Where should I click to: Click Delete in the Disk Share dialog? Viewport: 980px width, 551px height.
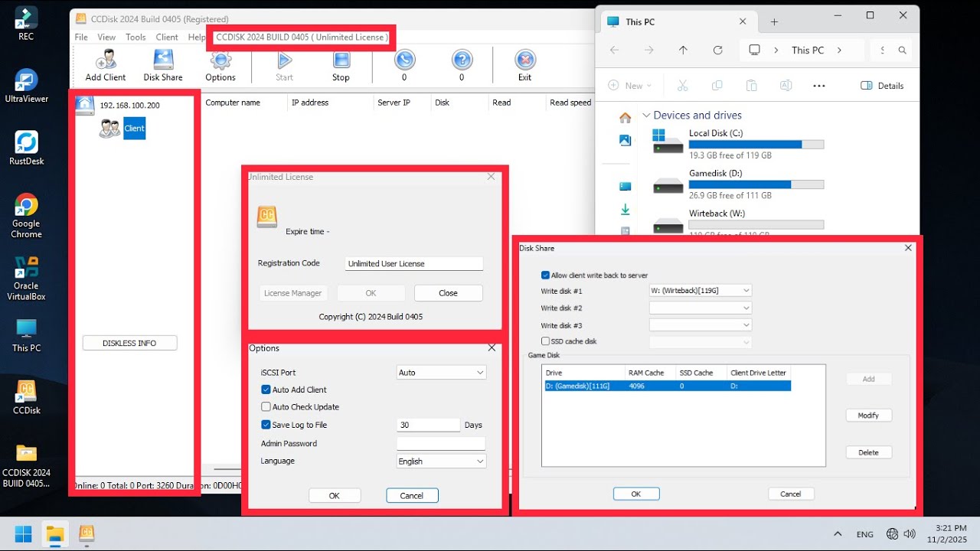[869, 452]
